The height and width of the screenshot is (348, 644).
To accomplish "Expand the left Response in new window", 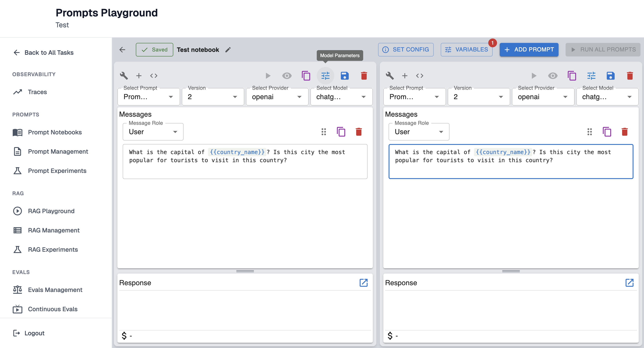I will pyautogui.click(x=363, y=283).
